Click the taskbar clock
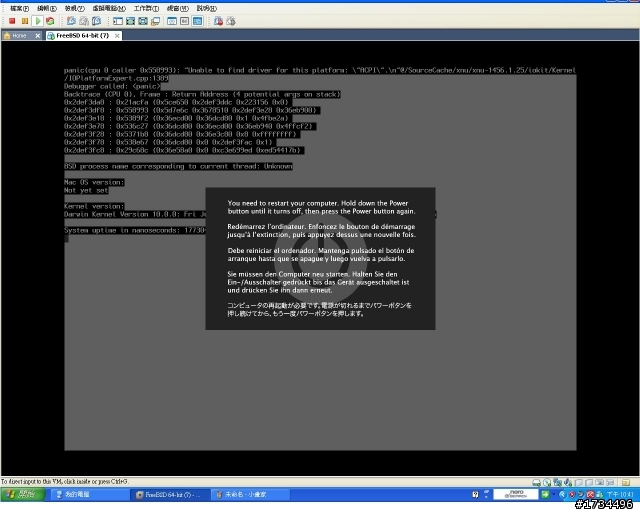 (620, 494)
